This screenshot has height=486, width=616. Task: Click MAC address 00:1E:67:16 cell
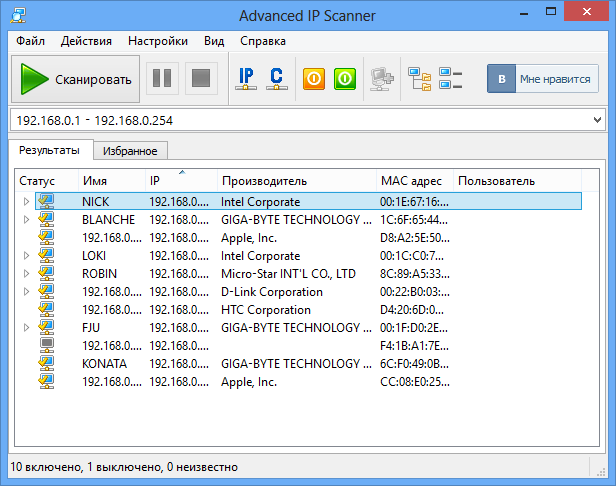tap(414, 202)
